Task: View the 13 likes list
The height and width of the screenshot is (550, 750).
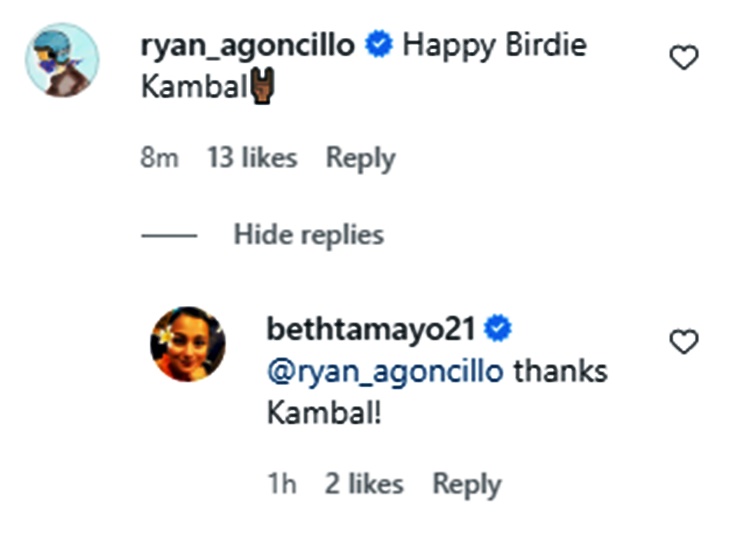Action: click(251, 158)
